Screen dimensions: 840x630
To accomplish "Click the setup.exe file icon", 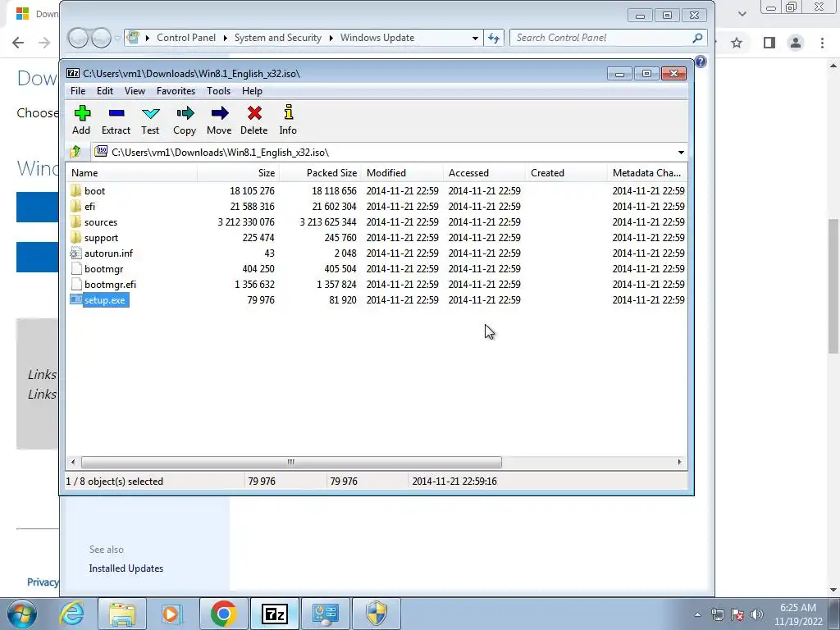I will pos(75,299).
